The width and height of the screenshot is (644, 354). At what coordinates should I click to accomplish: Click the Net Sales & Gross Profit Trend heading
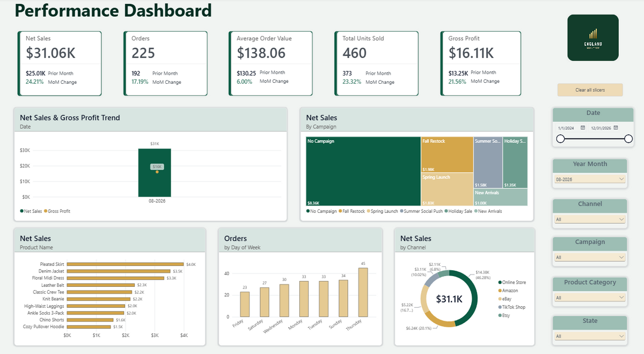[70, 118]
